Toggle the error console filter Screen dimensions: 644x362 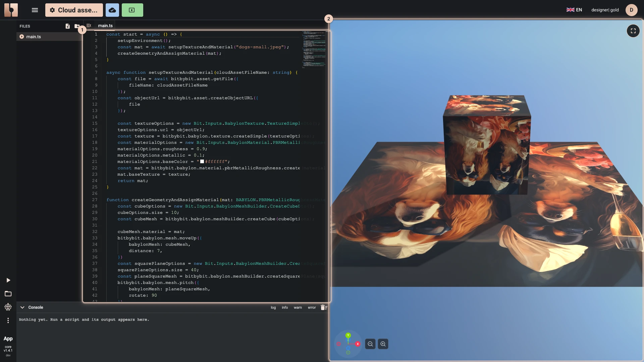[312, 307]
